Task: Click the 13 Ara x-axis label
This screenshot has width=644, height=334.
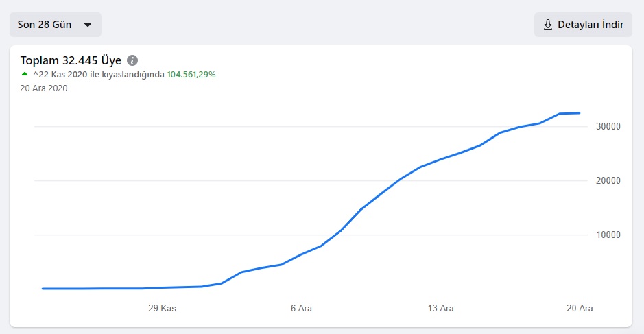Action: click(x=441, y=308)
